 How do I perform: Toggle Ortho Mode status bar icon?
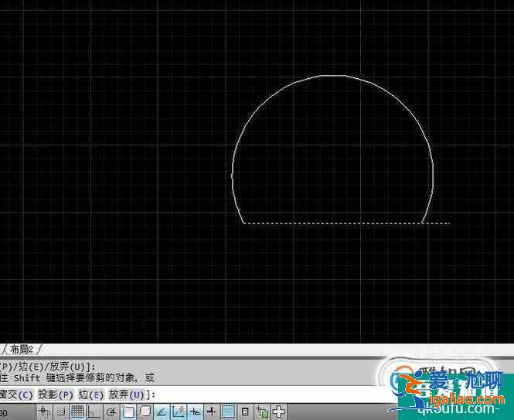point(94,411)
